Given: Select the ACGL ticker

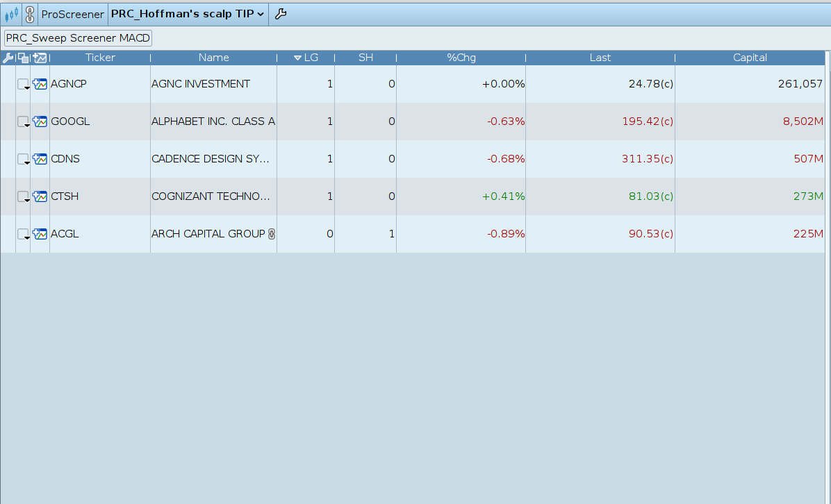Looking at the screenshot, I should [x=65, y=233].
